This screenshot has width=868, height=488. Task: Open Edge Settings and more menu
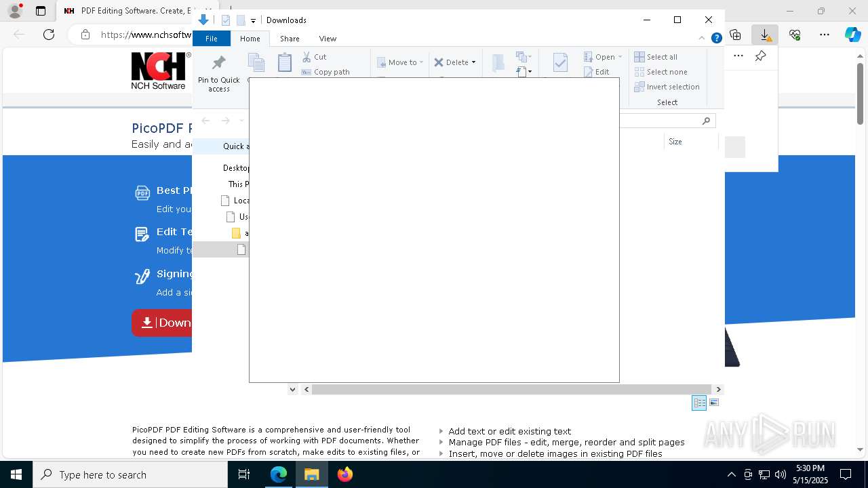[825, 35]
